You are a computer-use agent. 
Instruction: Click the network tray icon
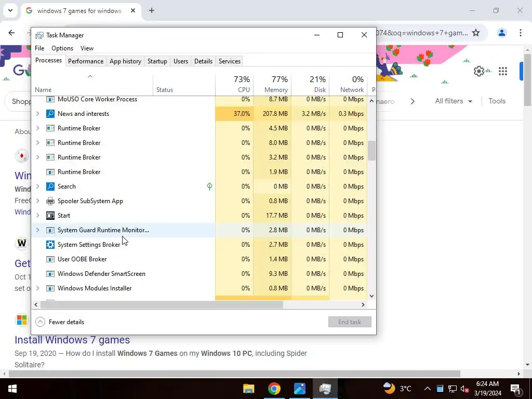[x=453, y=389]
